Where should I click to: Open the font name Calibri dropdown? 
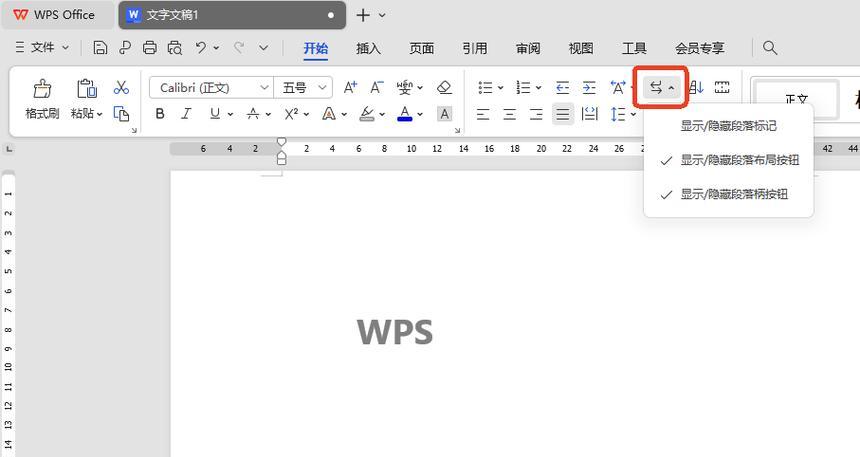click(x=264, y=87)
